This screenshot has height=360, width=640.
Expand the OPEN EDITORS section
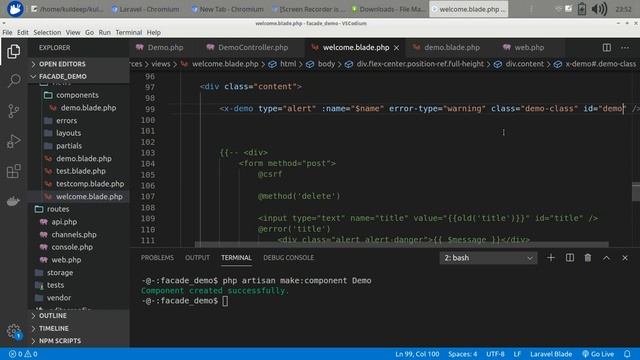click(79, 64)
